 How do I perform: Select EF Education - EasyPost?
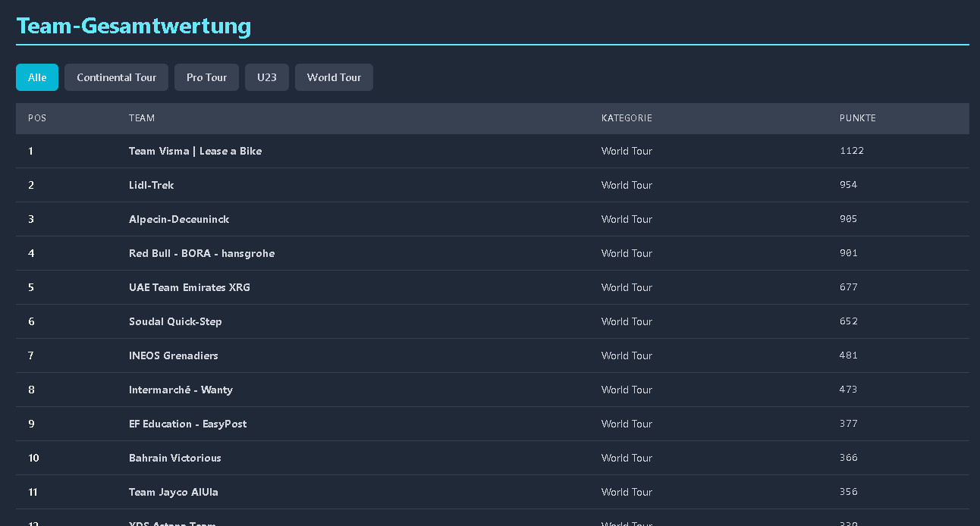click(x=187, y=424)
